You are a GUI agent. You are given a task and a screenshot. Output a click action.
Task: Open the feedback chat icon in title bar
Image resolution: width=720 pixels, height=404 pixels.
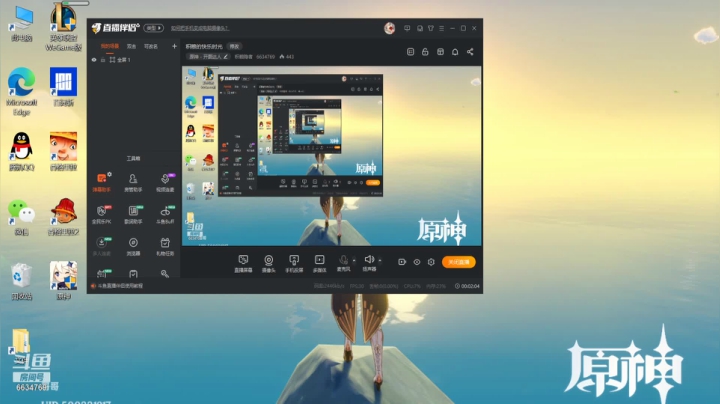click(x=419, y=28)
